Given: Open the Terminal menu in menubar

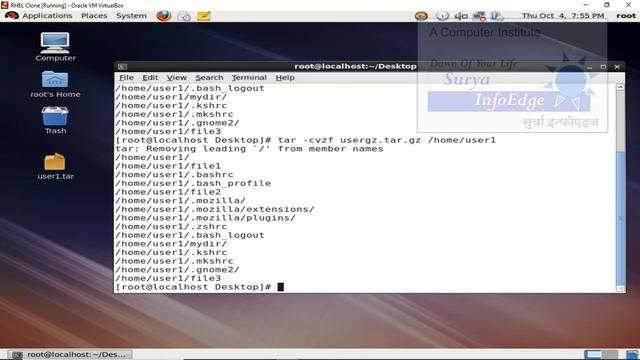Looking at the screenshot, I should point(249,78).
